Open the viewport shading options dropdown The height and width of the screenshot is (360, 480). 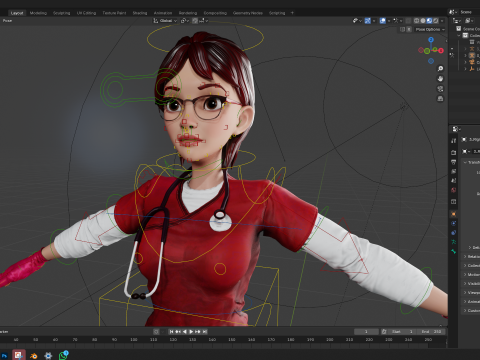[442, 21]
